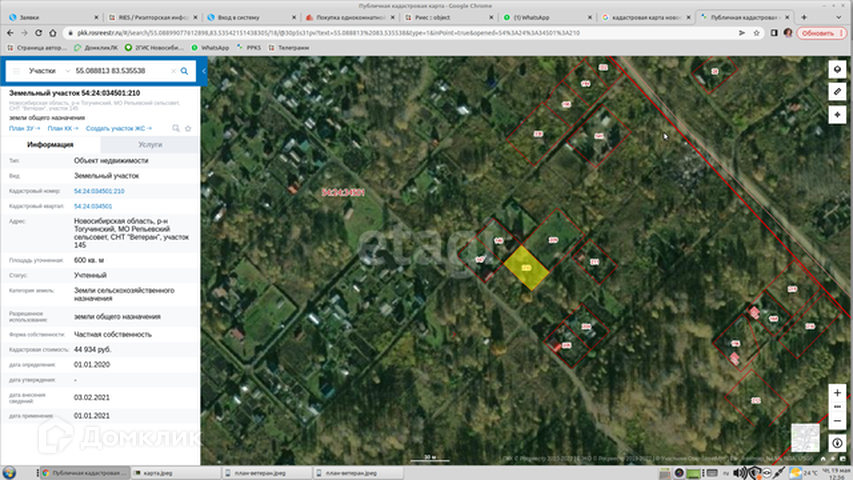The width and height of the screenshot is (853, 480).
Task: Switch to the Услуги tab
Action: click(x=150, y=145)
